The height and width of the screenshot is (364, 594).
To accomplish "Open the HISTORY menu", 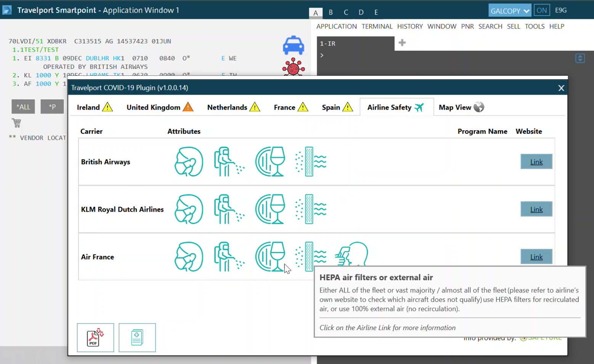I will click(x=410, y=26).
